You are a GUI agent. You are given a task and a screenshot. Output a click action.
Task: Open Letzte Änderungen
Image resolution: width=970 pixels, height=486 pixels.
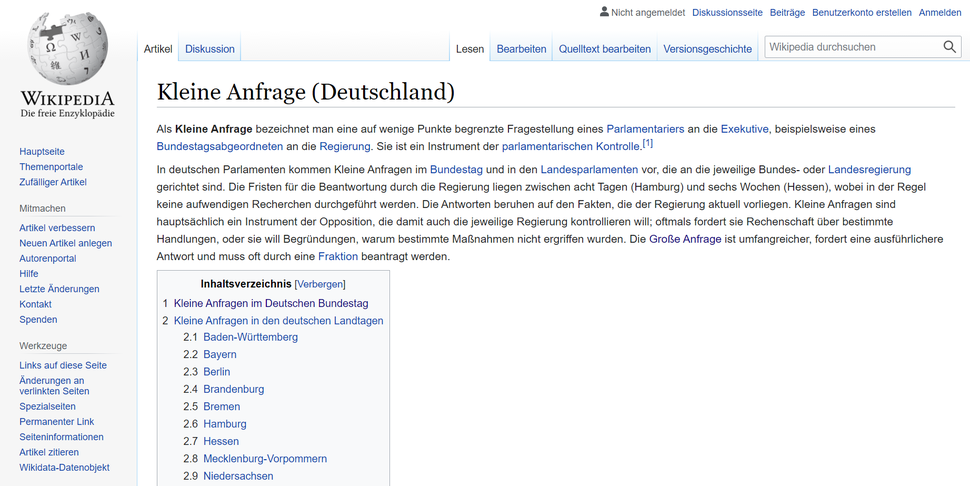coord(59,289)
